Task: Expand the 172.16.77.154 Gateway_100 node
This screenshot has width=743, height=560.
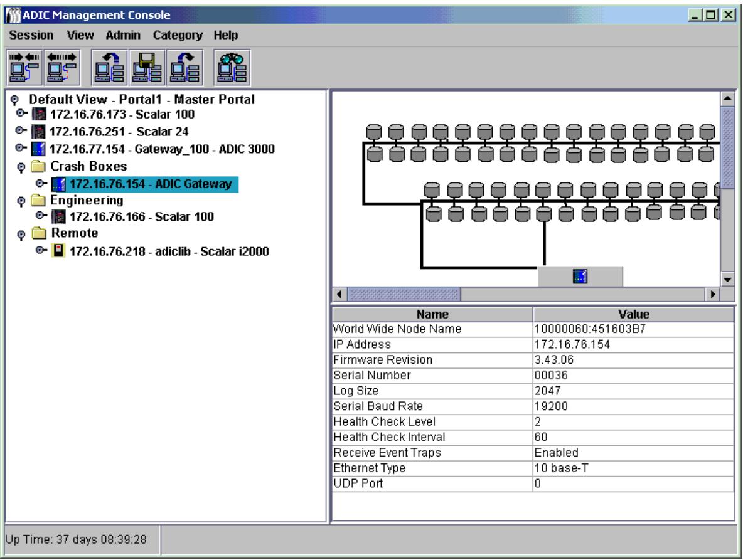Action: 20,148
